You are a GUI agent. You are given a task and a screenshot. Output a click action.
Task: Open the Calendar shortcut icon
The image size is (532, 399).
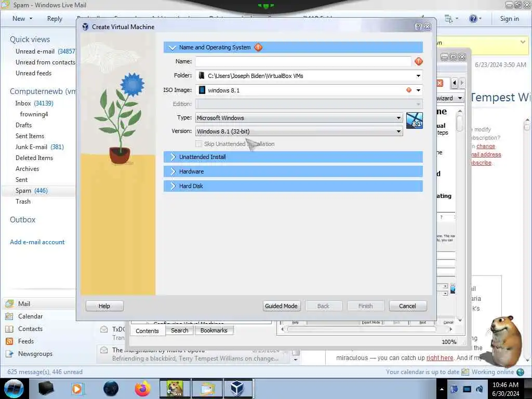[9, 316]
